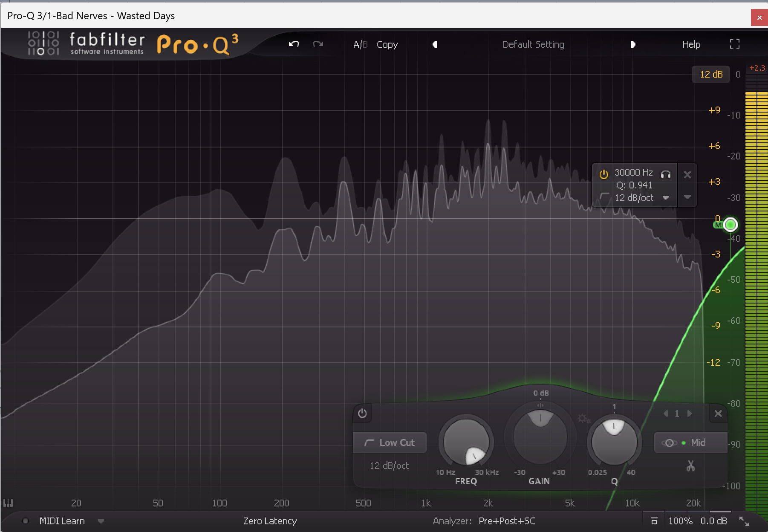Adjust the 0.0 dB output gain
The height and width of the screenshot is (532, 768).
click(713, 521)
